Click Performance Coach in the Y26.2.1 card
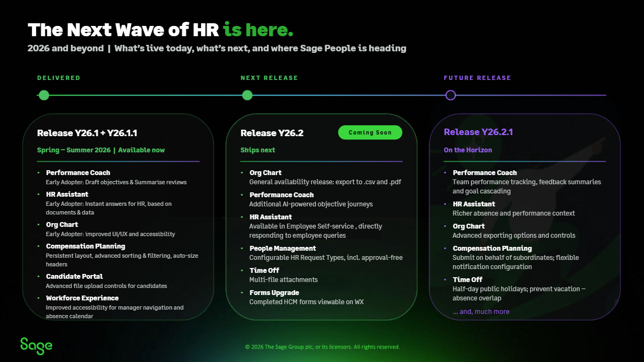 click(x=485, y=172)
